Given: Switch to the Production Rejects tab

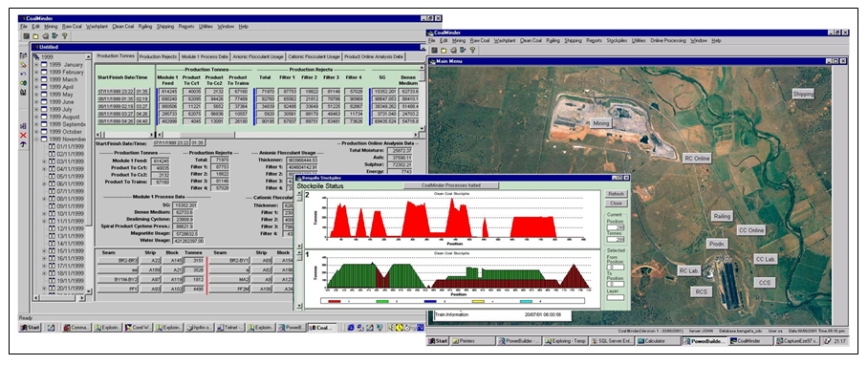Looking at the screenshot, I should click(158, 56).
